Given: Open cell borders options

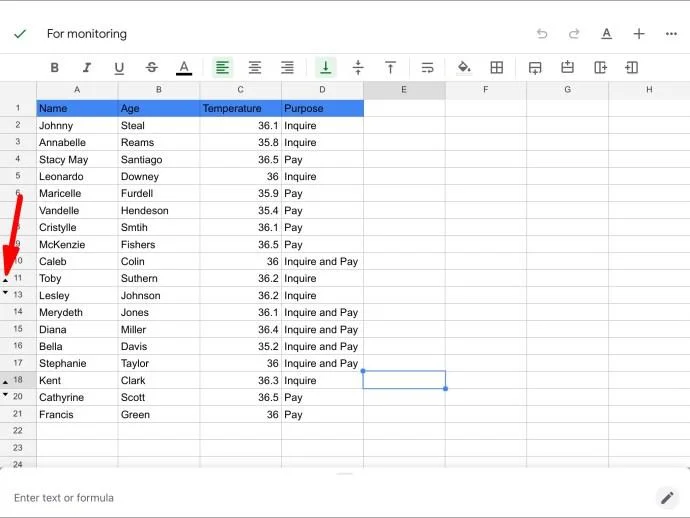Looking at the screenshot, I should coord(496,67).
